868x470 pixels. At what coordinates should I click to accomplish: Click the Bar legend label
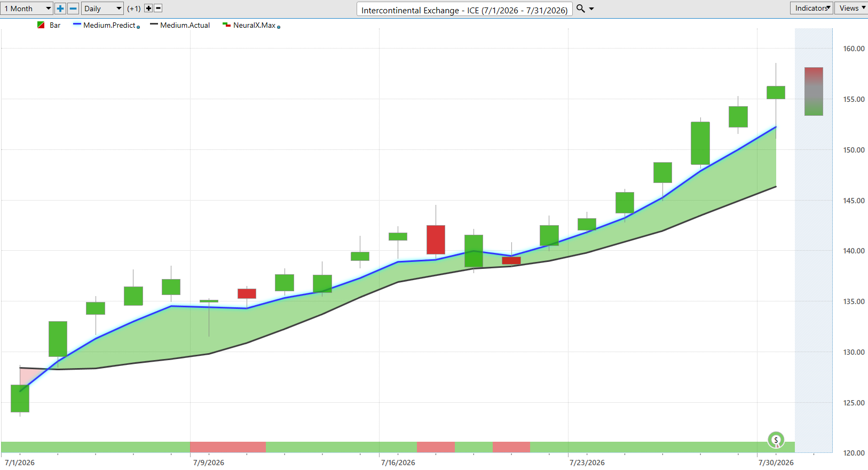point(55,25)
